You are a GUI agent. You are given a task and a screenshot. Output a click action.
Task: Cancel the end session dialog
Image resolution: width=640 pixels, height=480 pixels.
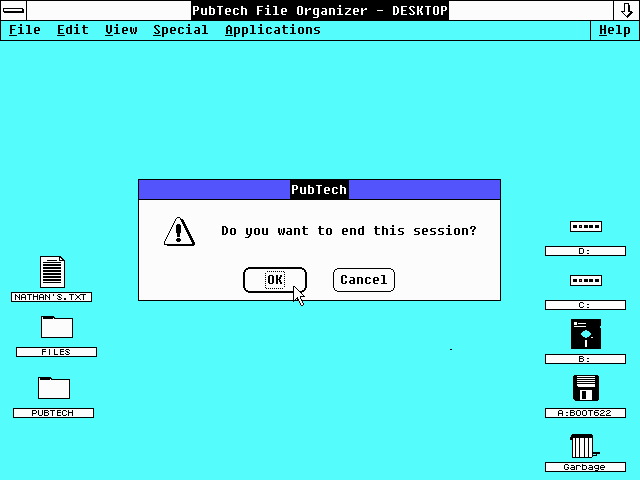pyautogui.click(x=364, y=280)
